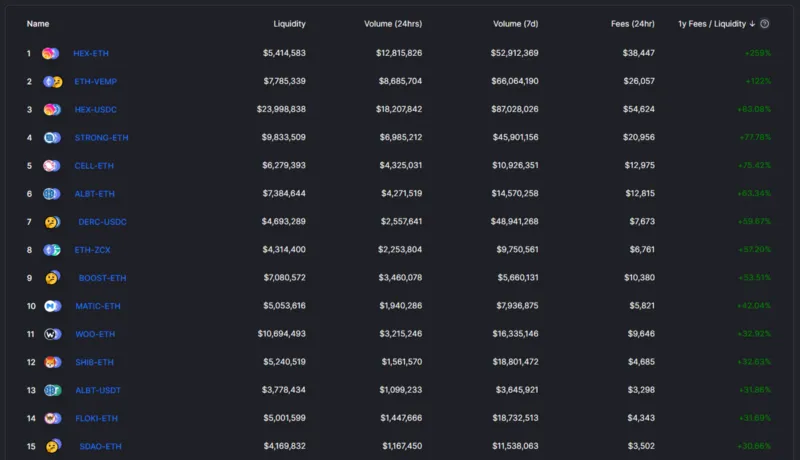Viewport: 800px width, 460px height.
Task: Sort by Fees (24hr) column header
Action: point(633,24)
